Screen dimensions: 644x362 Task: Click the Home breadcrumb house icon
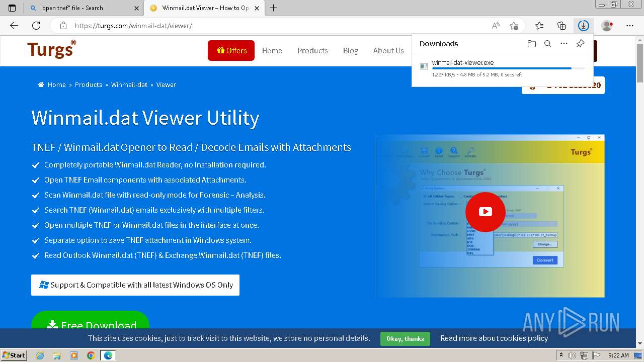[41, 84]
